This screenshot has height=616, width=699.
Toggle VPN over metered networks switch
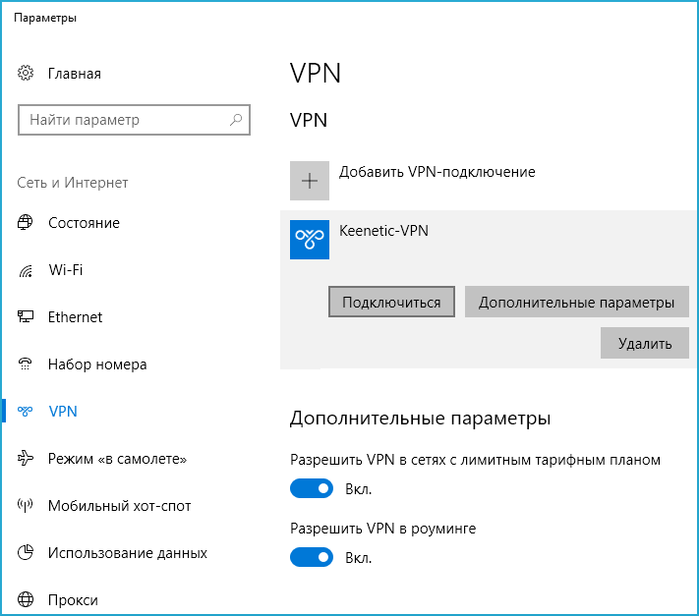point(312,488)
